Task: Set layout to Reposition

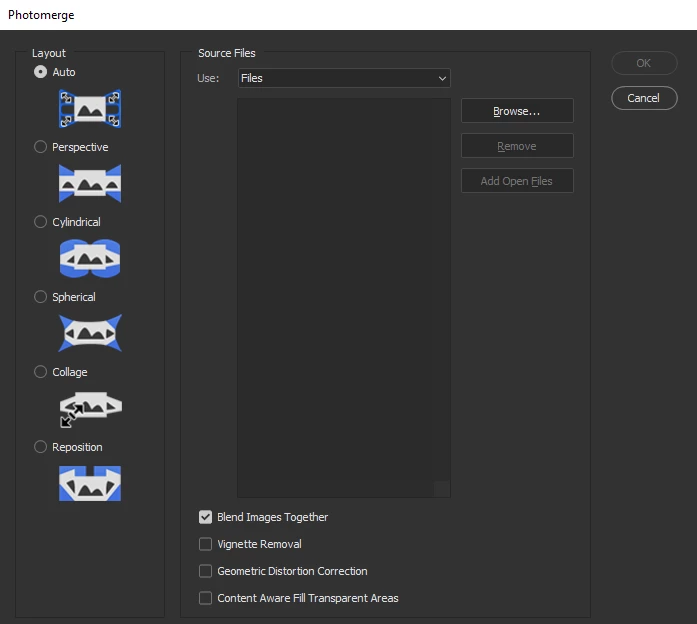Action: coord(40,447)
